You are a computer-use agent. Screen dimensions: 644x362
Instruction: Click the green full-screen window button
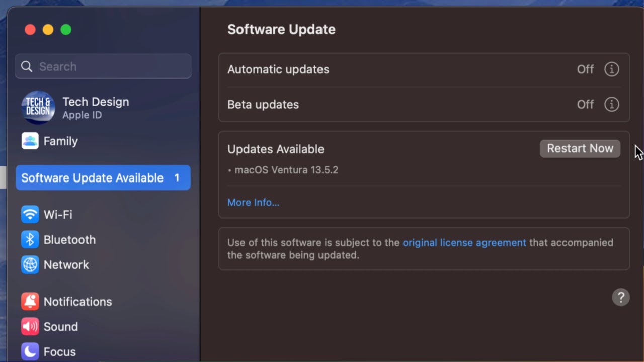[66, 30]
